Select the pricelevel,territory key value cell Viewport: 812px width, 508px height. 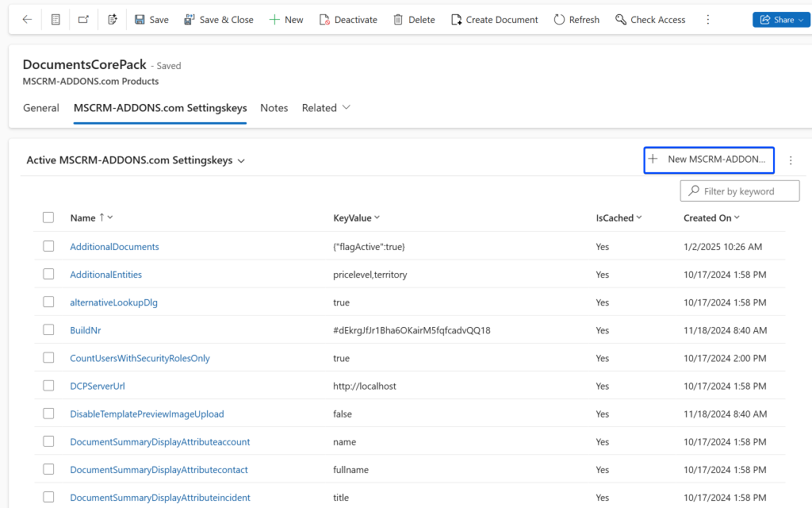[370, 275]
